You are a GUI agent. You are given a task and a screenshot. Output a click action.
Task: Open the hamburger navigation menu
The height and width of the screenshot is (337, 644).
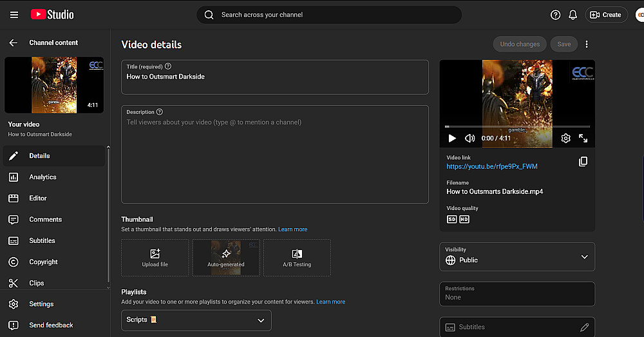[x=14, y=15]
